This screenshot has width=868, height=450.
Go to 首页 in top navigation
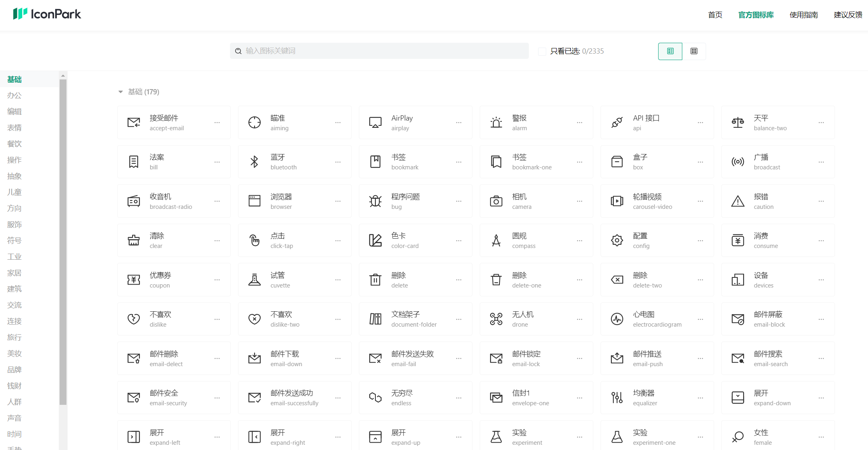point(715,15)
